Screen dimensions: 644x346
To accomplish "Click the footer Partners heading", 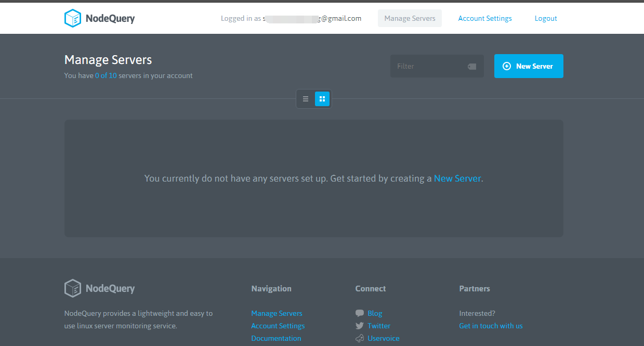I will [475, 288].
